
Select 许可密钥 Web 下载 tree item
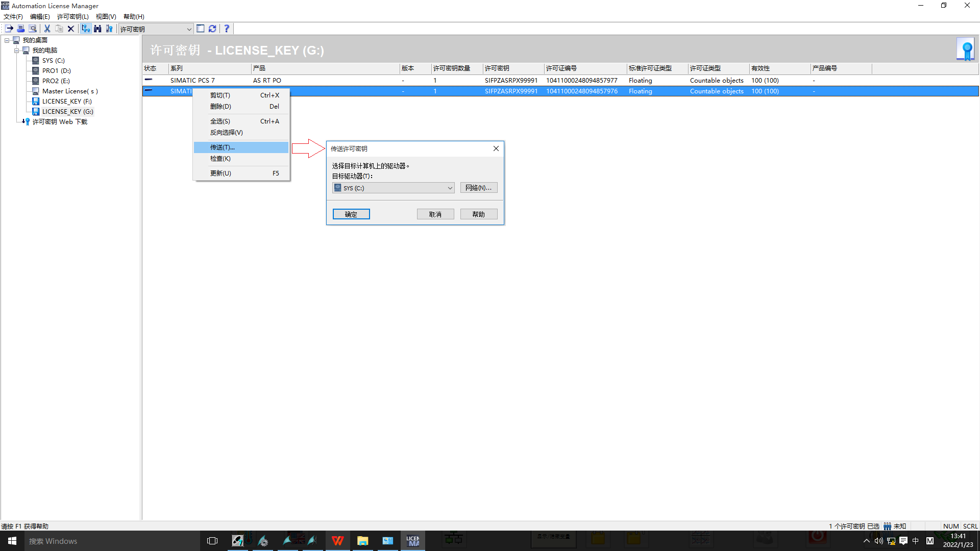pyautogui.click(x=60, y=122)
